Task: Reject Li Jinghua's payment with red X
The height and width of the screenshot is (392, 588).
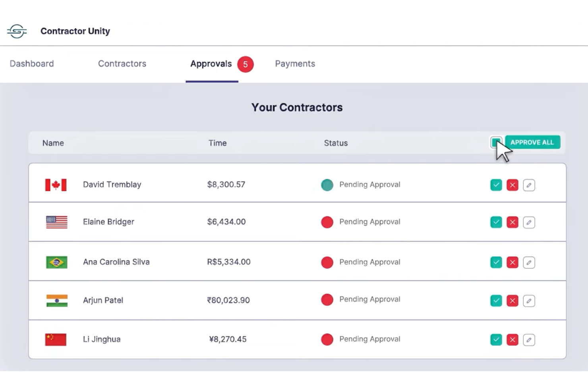Action: click(x=513, y=340)
